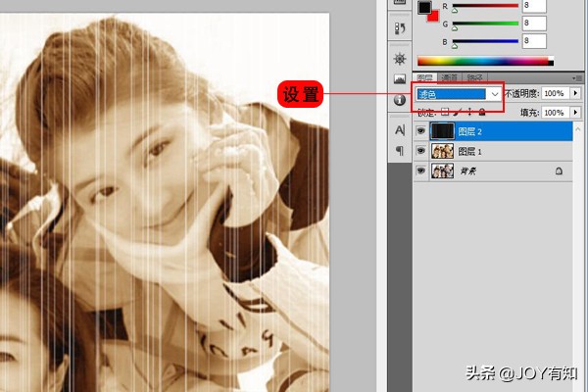Click the lock icon on the 背景 layer
The height and width of the screenshot is (392, 588).
pos(559,171)
